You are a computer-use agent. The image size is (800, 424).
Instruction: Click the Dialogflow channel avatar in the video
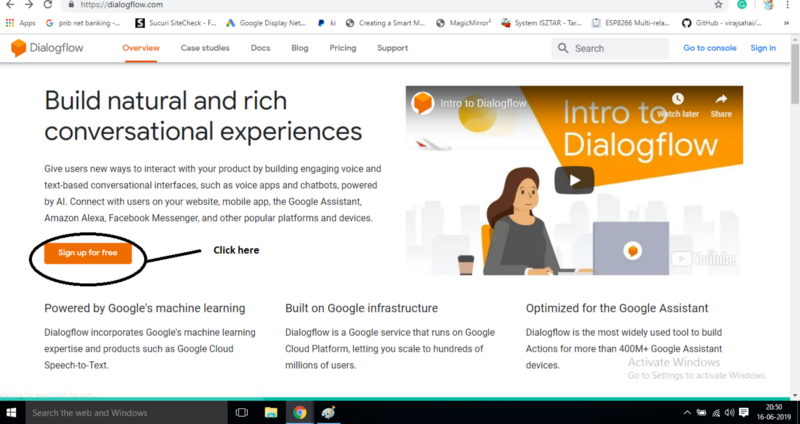(422, 103)
